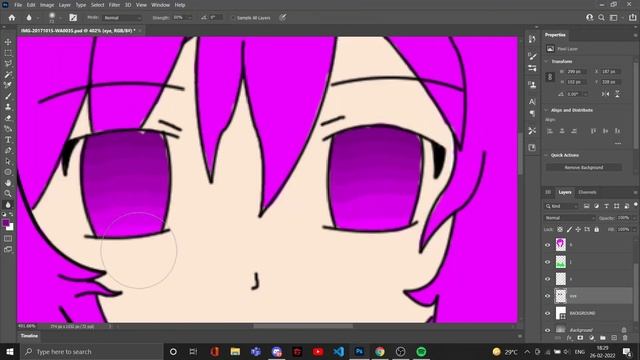Create a new group folder
Viewport: 640px width, 360px height.
pyautogui.click(x=603, y=338)
